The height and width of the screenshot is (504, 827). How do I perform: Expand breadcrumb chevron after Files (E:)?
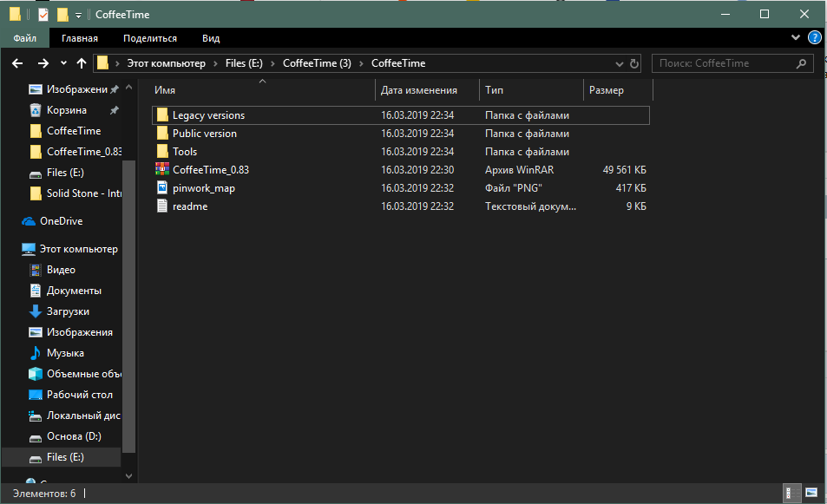[272, 64]
